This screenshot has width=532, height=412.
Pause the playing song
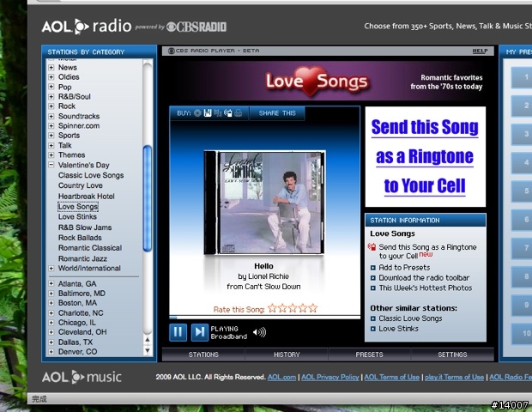pos(178,332)
